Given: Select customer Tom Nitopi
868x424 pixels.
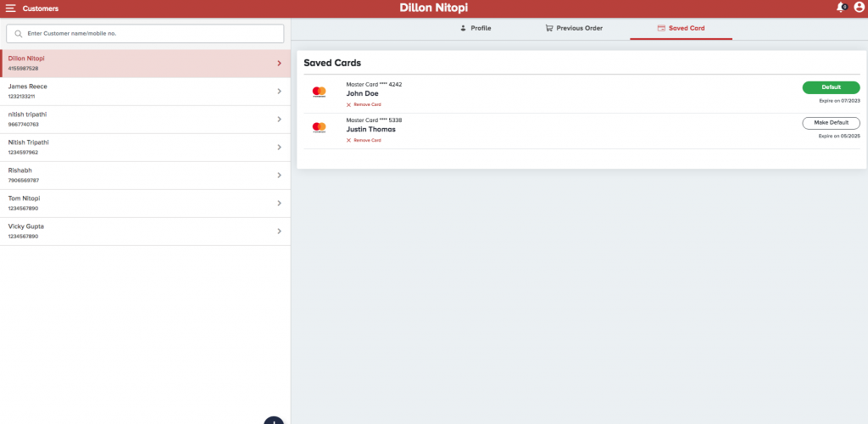Looking at the screenshot, I should 127,204.
